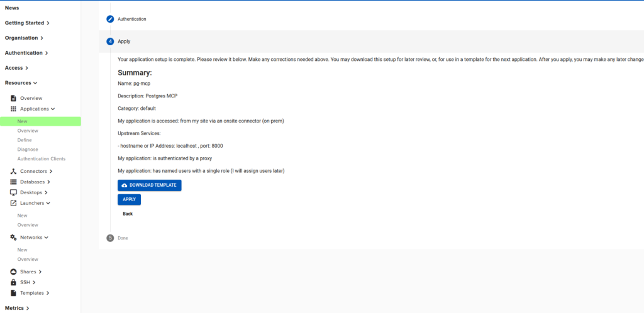Click 'is authenticated by a proxy' line
The image size is (644, 313).
pos(165,158)
